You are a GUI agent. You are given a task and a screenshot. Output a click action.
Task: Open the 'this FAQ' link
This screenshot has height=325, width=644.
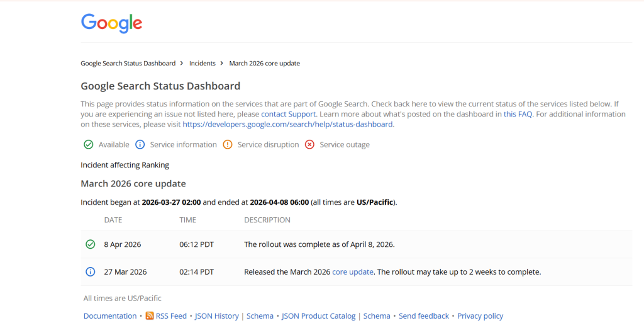click(518, 114)
